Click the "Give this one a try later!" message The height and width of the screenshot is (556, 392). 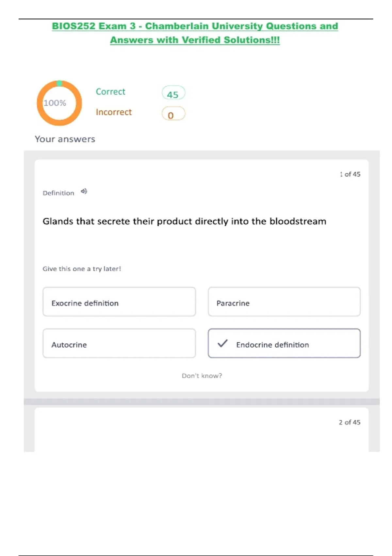[82, 269]
